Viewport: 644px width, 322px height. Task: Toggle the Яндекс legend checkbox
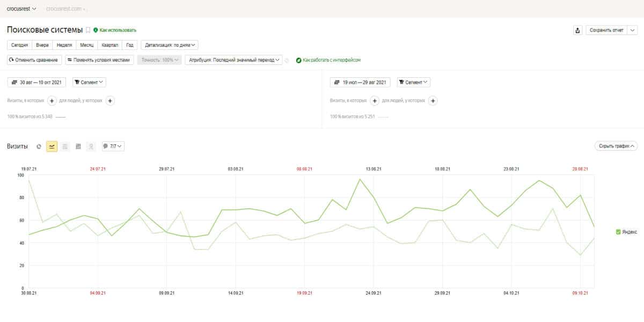tap(618, 232)
